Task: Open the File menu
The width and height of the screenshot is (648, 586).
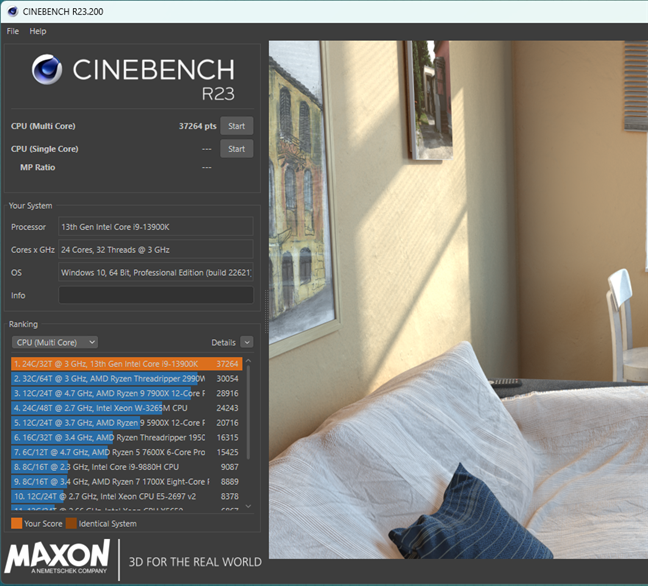Action: click(12, 31)
